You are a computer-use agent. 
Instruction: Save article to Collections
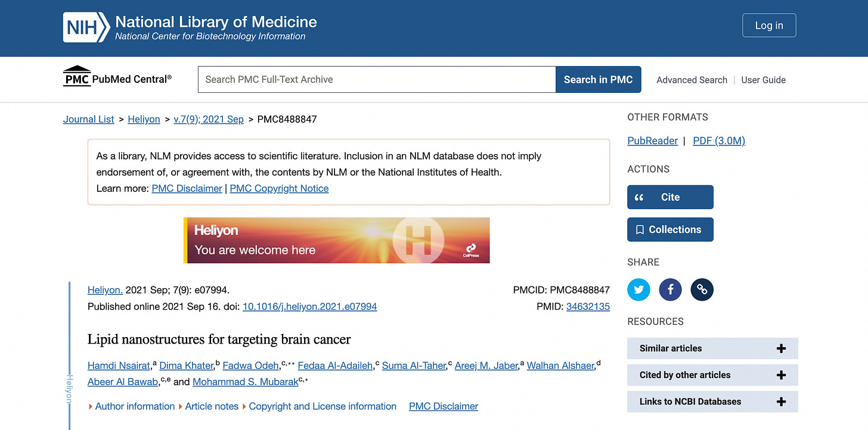click(669, 229)
